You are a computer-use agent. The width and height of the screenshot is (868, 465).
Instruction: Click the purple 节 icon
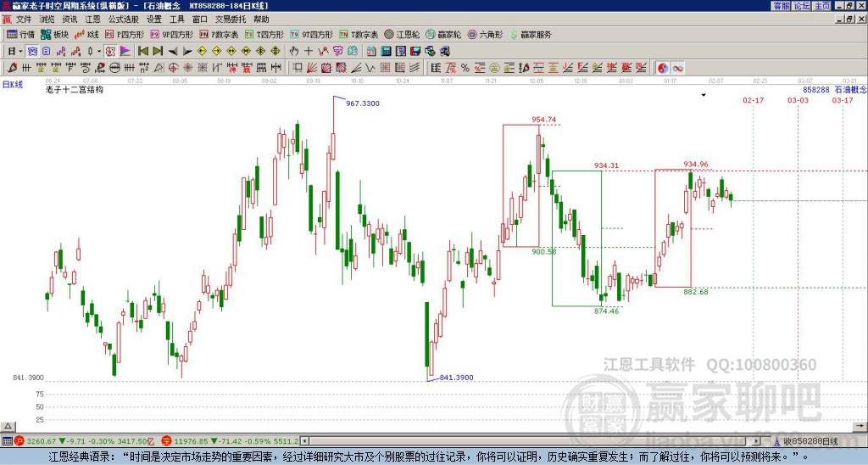click(337, 52)
